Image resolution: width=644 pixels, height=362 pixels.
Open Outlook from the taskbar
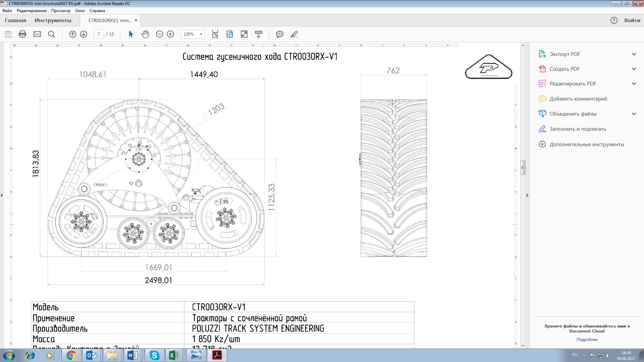(92, 355)
